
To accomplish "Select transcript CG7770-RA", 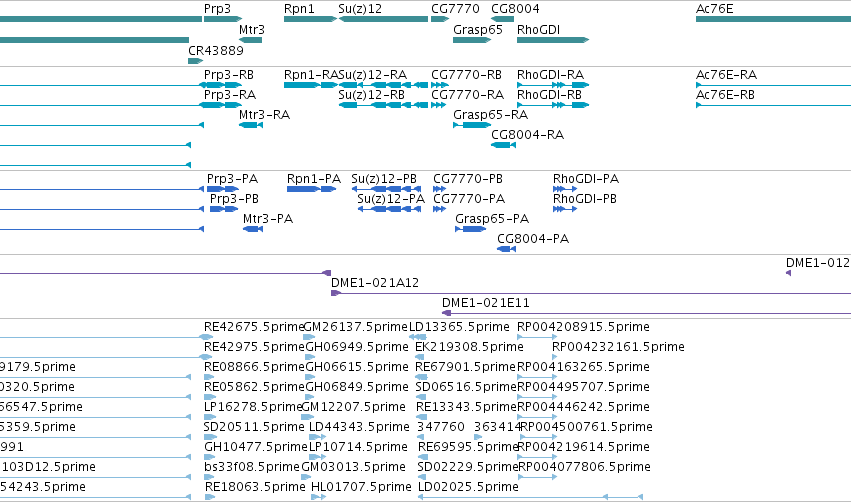I will [467, 95].
